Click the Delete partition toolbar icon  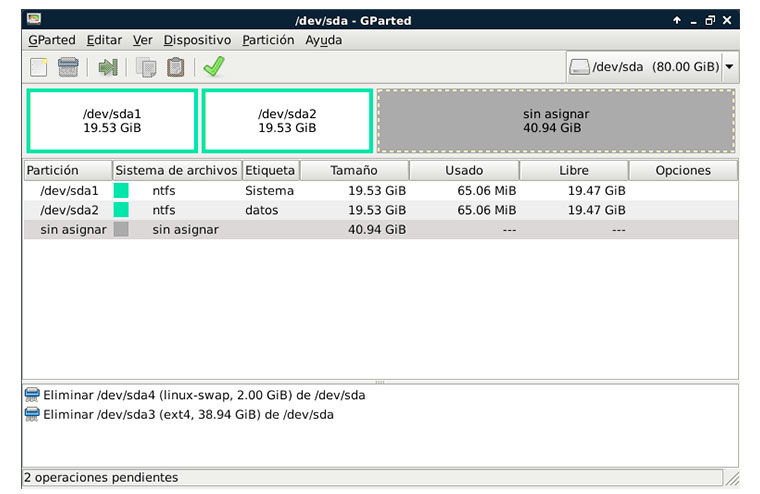[x=68, y=67]
